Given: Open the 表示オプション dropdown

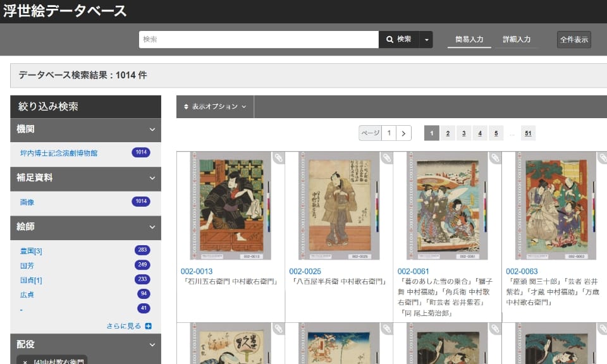Looking at the screenshot, I should coord(215,106).
